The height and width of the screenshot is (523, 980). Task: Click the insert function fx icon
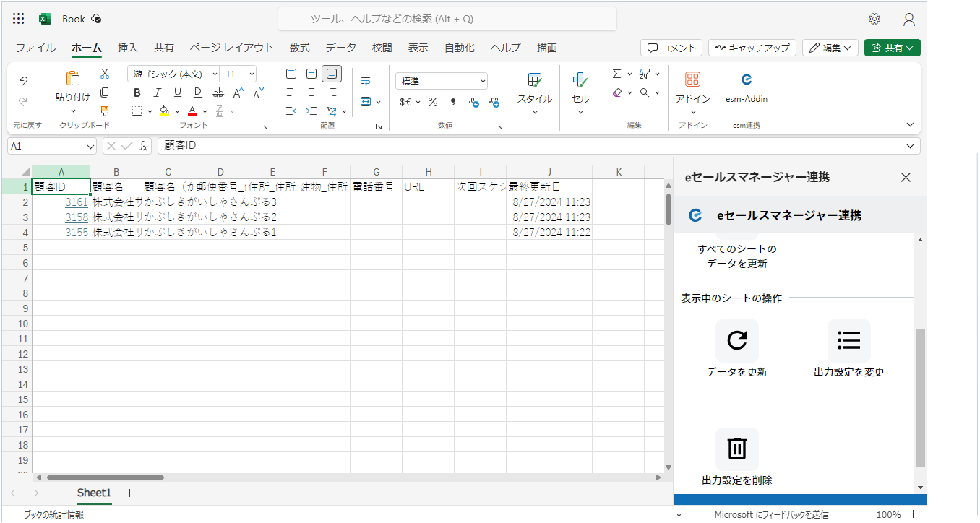point(144,145)
